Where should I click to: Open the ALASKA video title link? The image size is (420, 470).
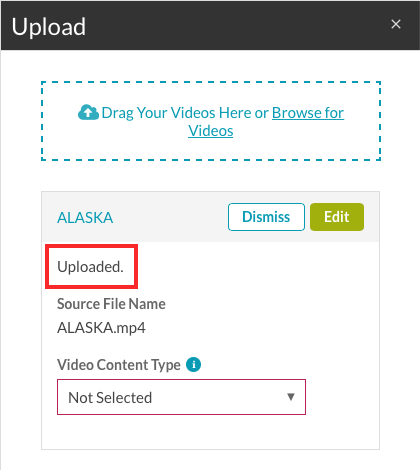pyautogui.click(x=85, y=218)
